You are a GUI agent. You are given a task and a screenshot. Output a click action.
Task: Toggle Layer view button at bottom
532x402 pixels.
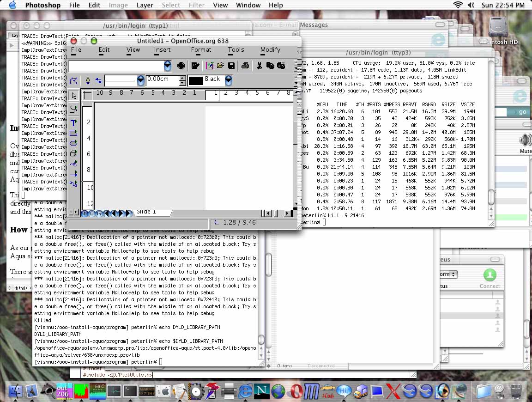point(99,213)
